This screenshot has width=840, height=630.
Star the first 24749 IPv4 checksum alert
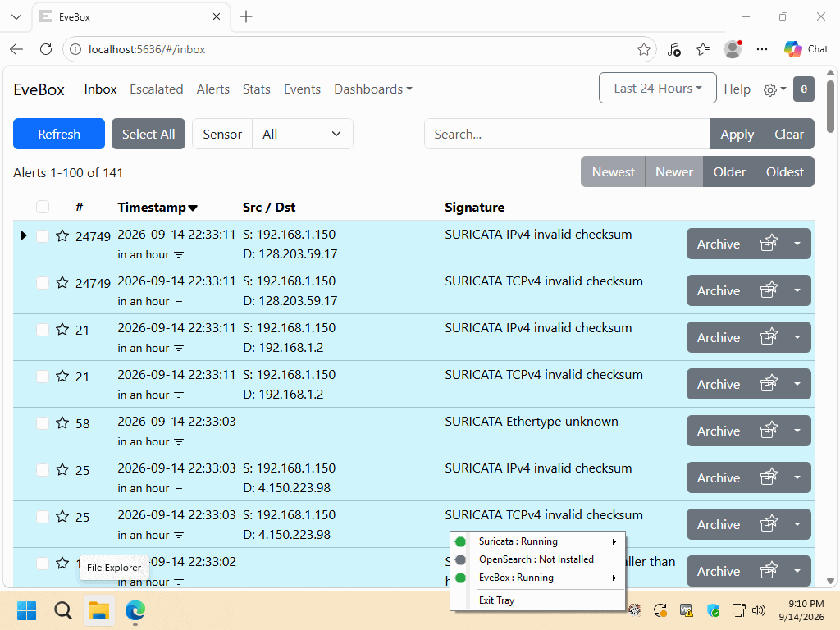pos(62,235)
